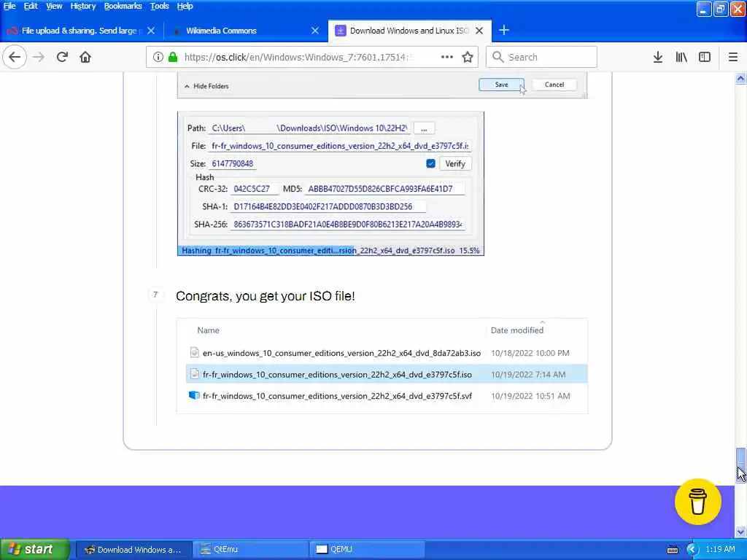Viewport: 747px width, 560px height.
Task: Open the Tools menu
Action: [x=159, y=6]
